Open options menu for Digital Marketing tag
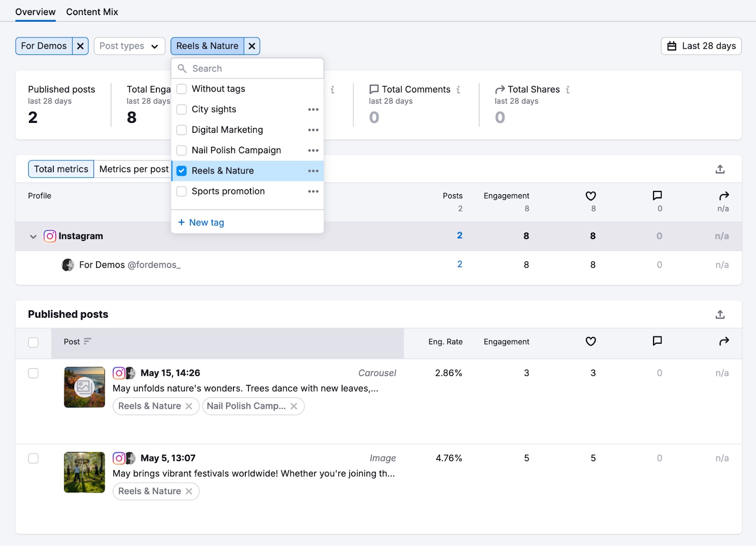This screenshot has height=546, width=756. tap(313, 130)
